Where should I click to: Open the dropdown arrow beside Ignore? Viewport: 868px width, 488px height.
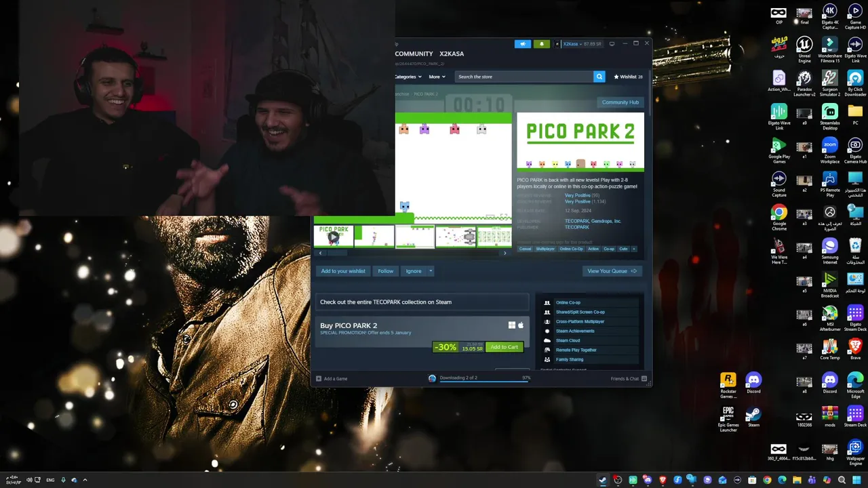tap(431, 271)
